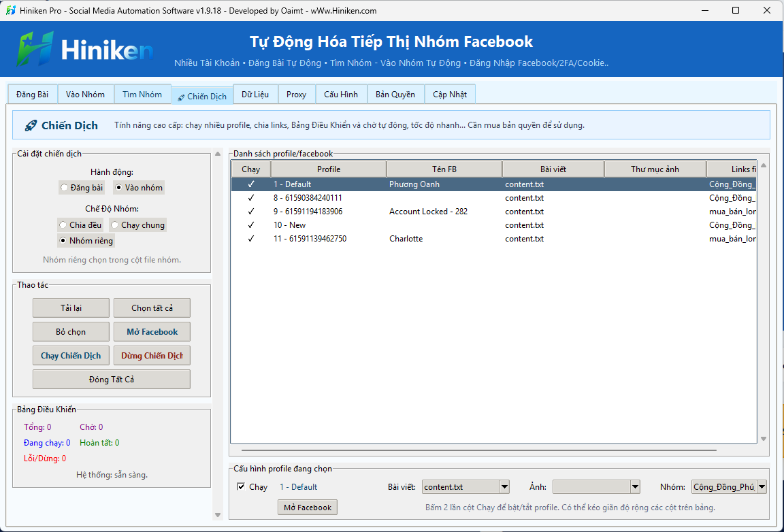Click the profile list scroll-up arrow

click(x=764, y=165)
